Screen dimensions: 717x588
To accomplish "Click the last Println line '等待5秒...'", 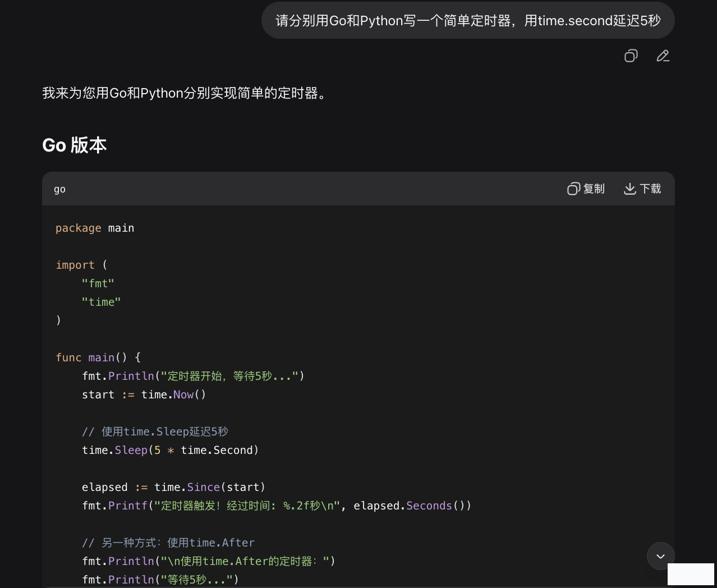I will point(160,580).
